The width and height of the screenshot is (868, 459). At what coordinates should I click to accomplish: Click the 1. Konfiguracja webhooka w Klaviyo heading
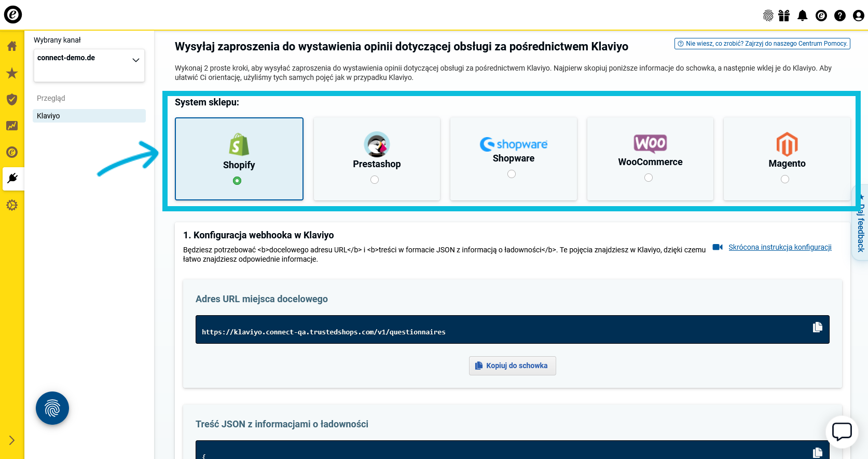pyautogui.click(x=258, y=235)
